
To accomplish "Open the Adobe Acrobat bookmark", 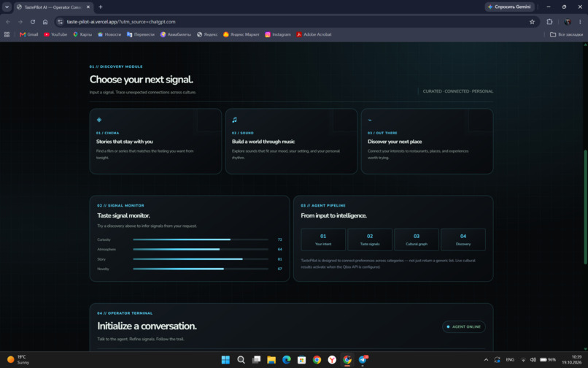I will pyautogui.click(x=314, y=34).
